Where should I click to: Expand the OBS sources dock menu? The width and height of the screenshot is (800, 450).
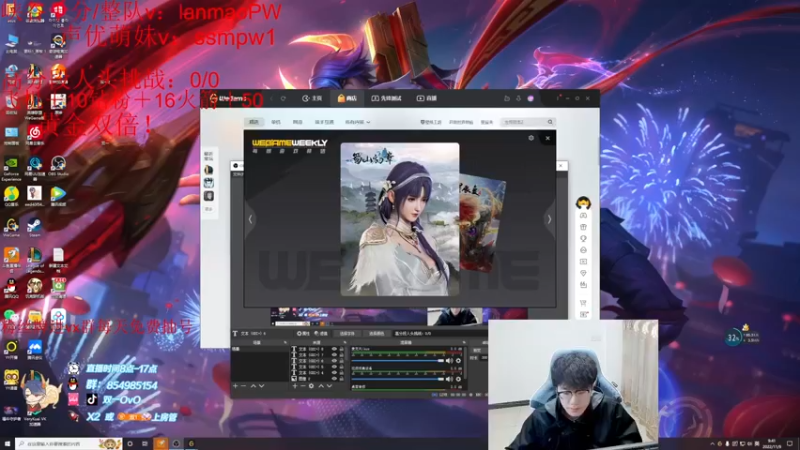coord(345,342)
